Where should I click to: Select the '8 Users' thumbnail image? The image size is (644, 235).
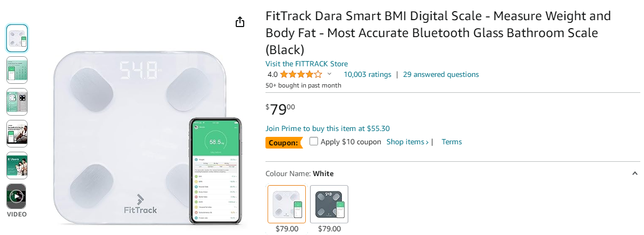[17, 166]
